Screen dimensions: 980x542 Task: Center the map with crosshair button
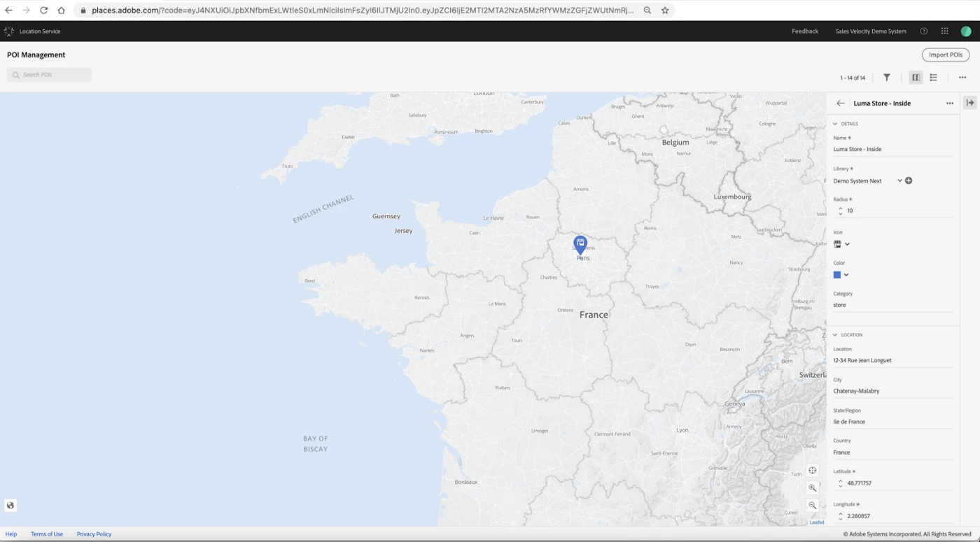point(813,471)
